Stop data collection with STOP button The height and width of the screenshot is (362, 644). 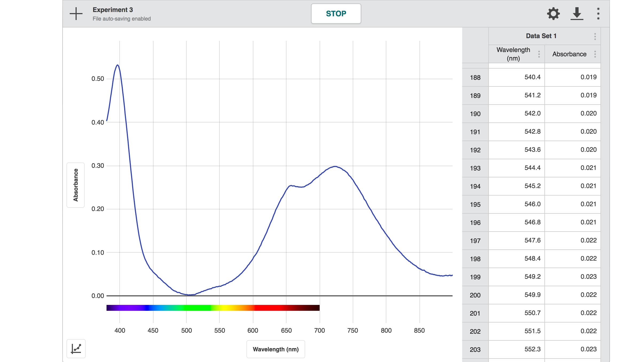(x=336, y=14)
